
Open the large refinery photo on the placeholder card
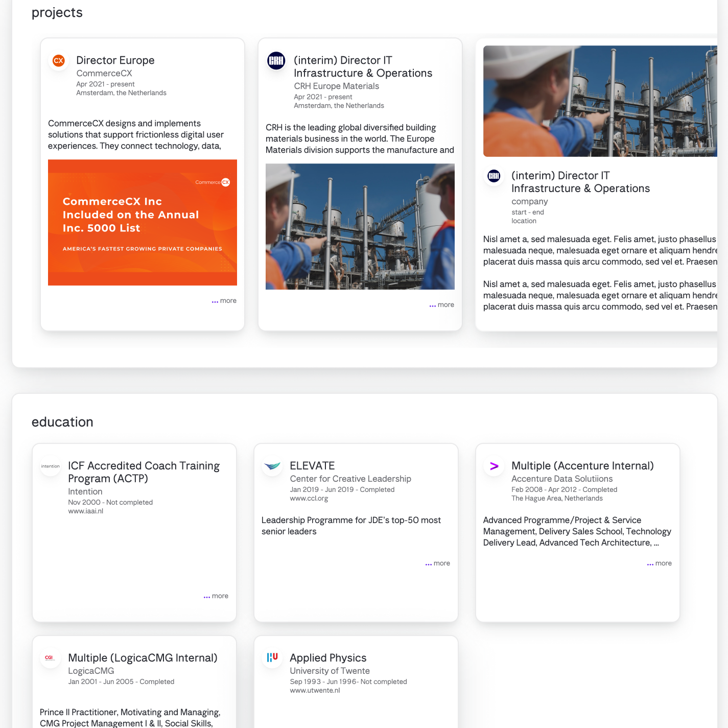pyautogui.click(x=600, y=101)
